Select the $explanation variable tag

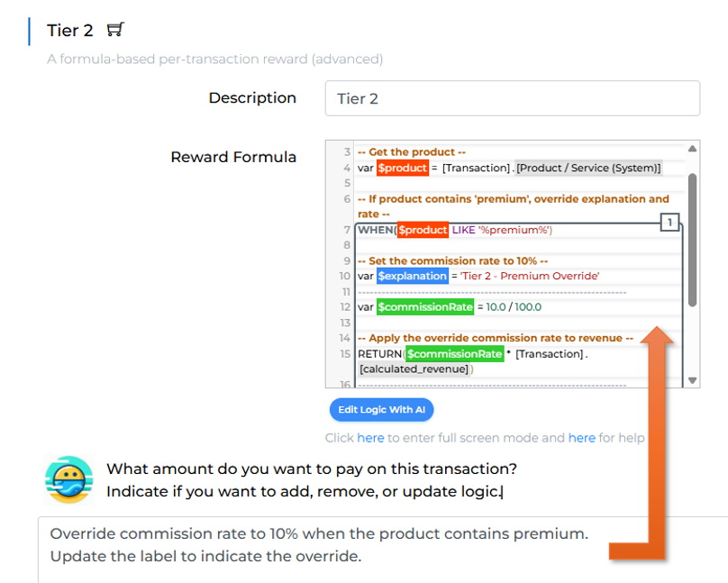click(x=412, y=276)
